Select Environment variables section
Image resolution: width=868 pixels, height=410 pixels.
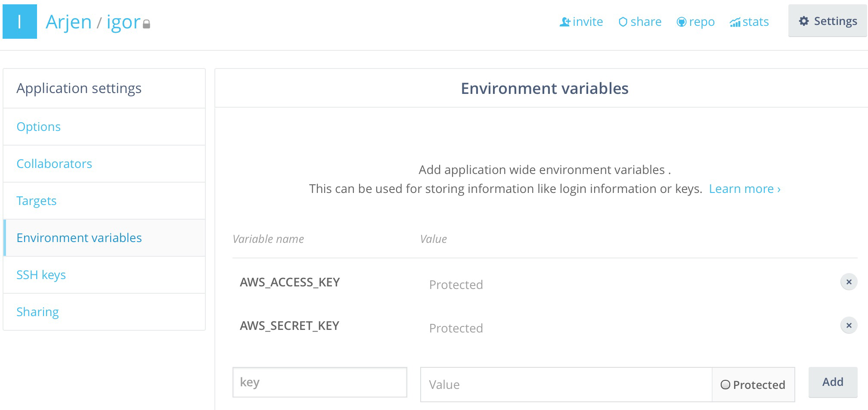coord(104,238)
